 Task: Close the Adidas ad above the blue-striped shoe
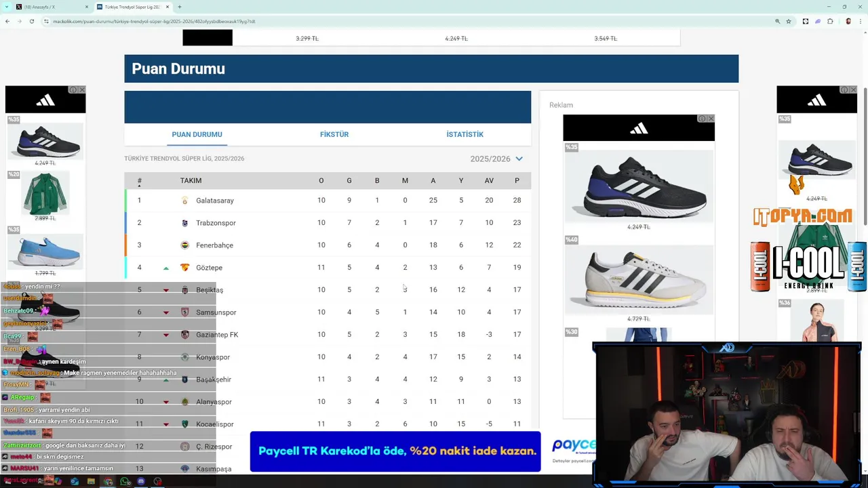point(82,89)
